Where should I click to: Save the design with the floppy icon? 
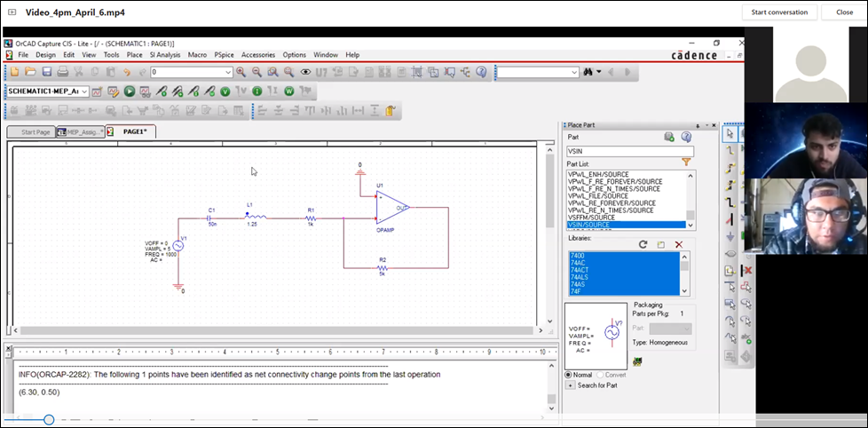pos(46,72)
